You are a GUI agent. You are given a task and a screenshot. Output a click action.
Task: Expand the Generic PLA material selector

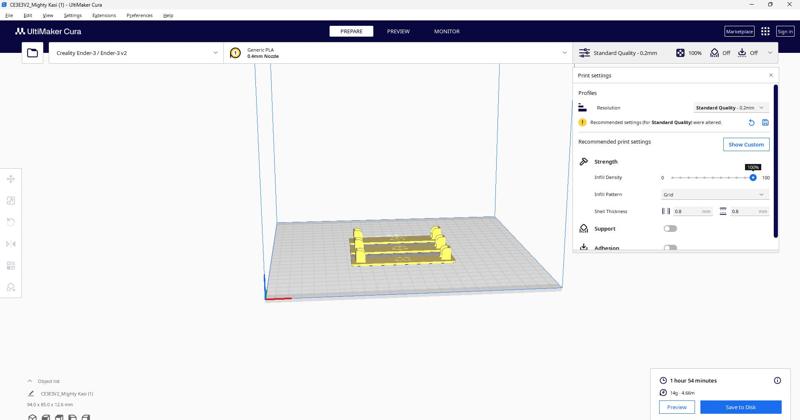tap(398, 53)
